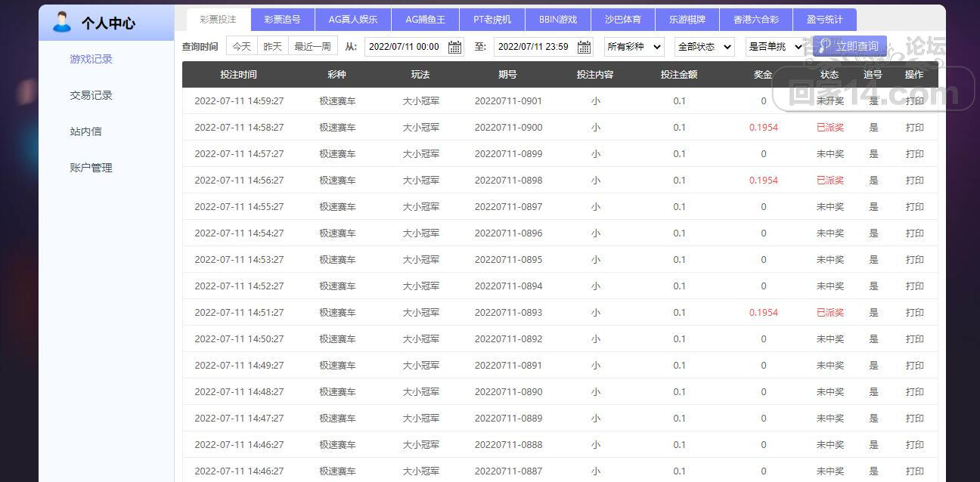Expand the 是否单挑 dropdown
The image size is (980, 482).
(x=775, y=47)
